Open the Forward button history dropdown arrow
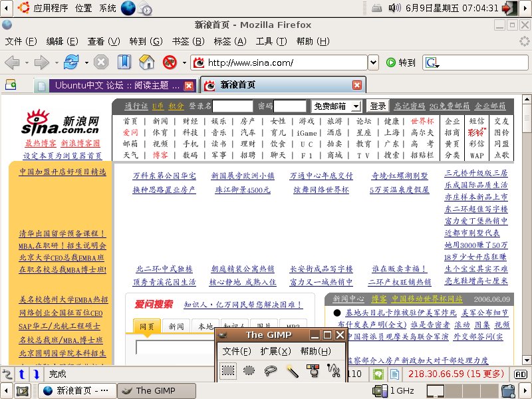Image resolution: width=532 pixels, height=399 pixels. click(57, 63)
